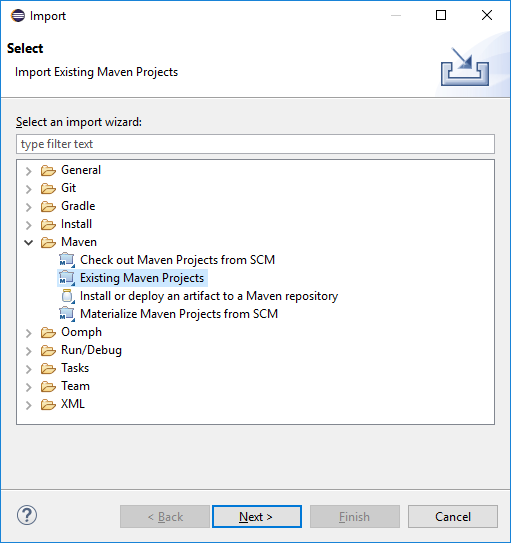Image resolution: width=511 pixels, height=543 pixels.
Task: Expand the XML category arrow
Action: 29,405
